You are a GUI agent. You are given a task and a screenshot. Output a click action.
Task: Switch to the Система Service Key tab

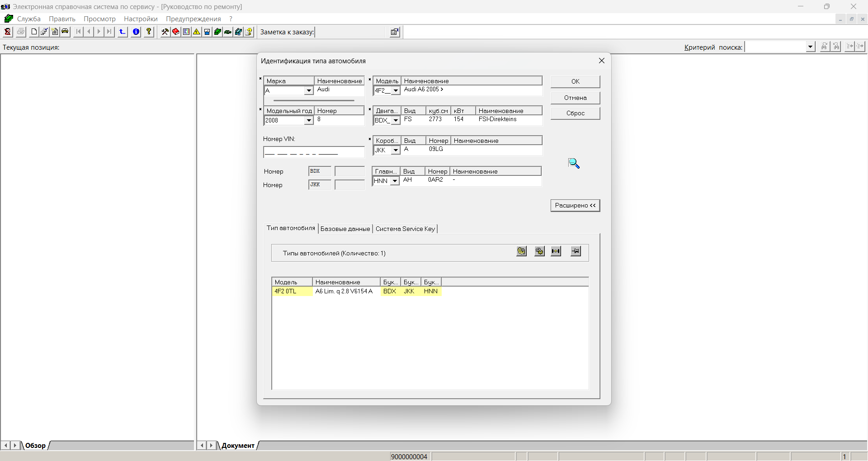tap(405, 229)
